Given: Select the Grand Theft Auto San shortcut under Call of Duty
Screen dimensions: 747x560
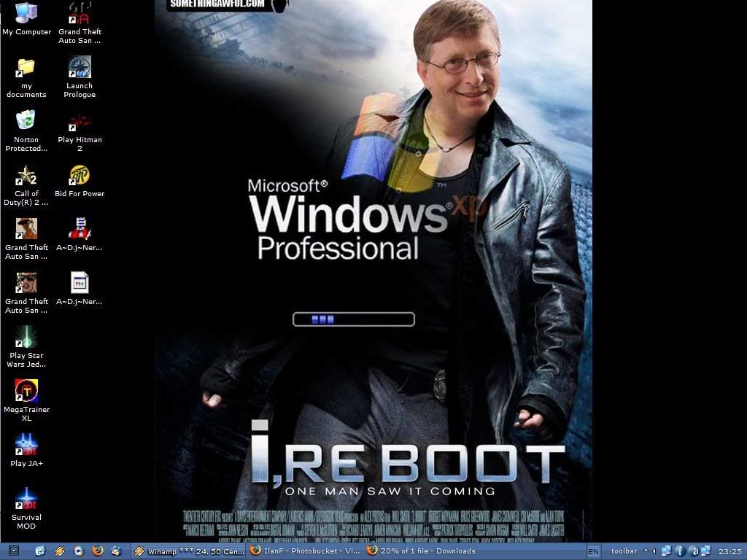Looking at the screenshot, I should point(26,239).
